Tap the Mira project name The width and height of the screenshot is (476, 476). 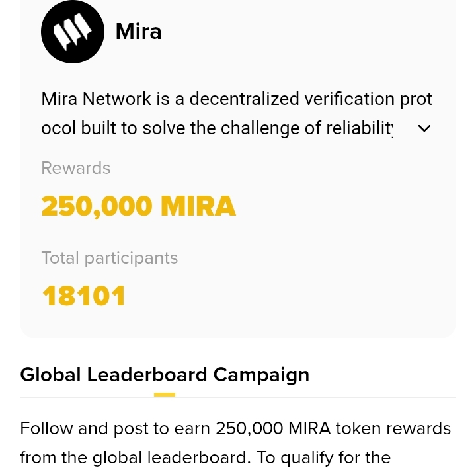point(138,31)
